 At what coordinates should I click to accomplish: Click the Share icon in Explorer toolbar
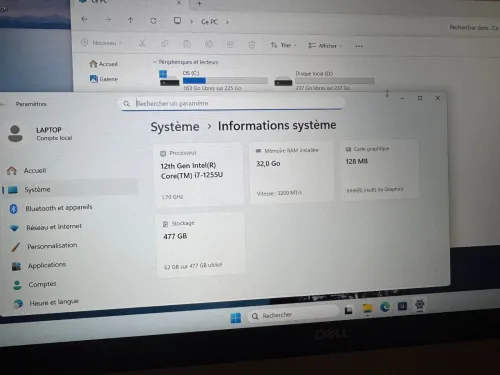pyautogui.click(x=230, y=44)
